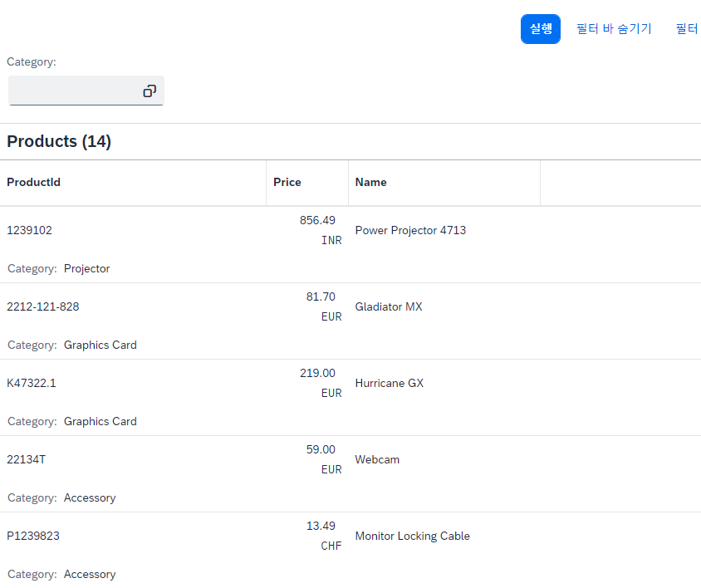Click 필터 바 숨기기 to hide filter bar
The height and width of the screenshot is (588, 701).
(614, 29)
